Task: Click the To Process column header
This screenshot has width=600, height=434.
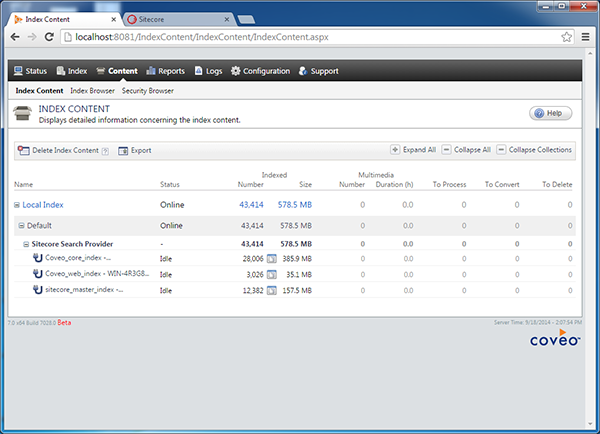Action: tap(449, 184)
